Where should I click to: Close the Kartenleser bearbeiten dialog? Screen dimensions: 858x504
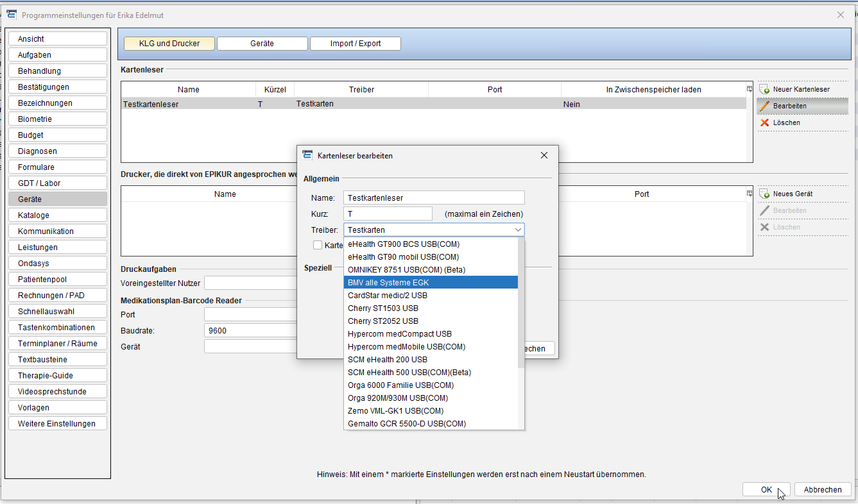click(x=544, y=155)
